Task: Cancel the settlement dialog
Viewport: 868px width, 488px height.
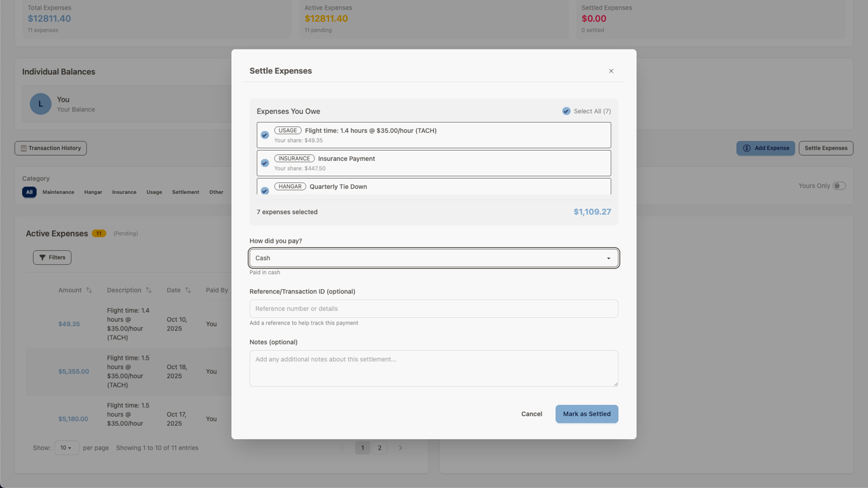Action: (531, 414)
